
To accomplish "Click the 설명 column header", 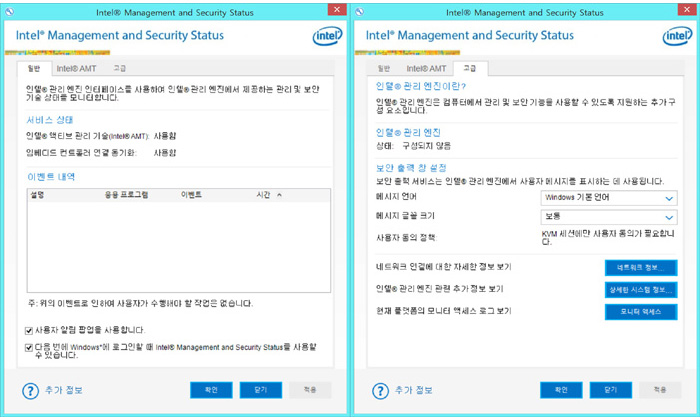I will pyautogui.click(x=37, y=195).
